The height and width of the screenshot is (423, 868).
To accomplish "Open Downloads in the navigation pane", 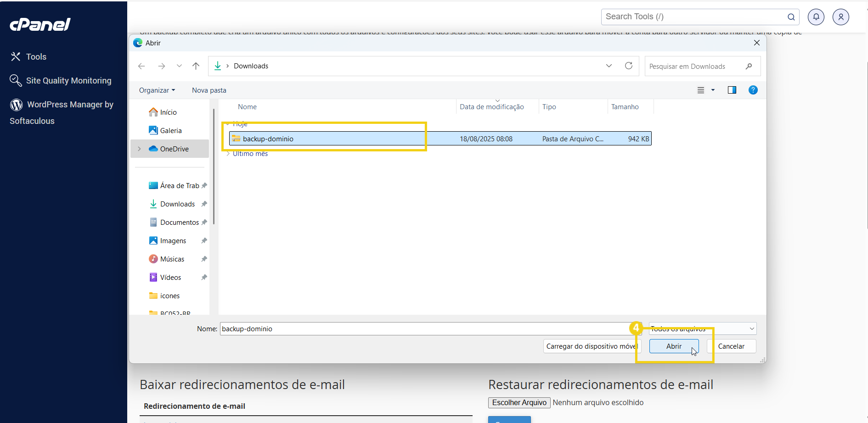I will point(173,204).
